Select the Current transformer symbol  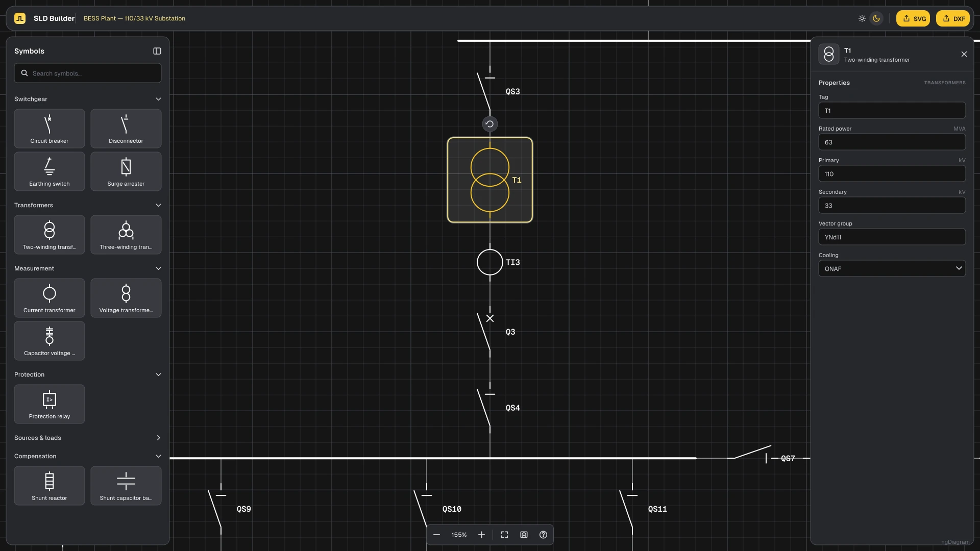(x=50, y=298)
